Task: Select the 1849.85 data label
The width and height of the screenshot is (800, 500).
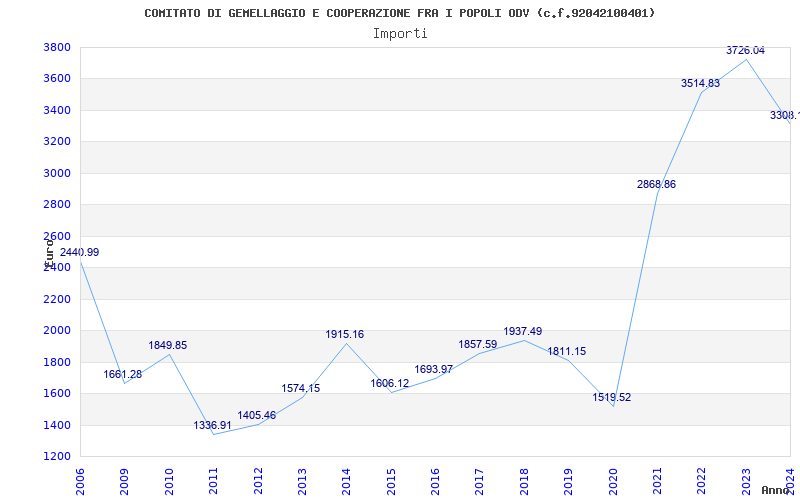Action: click(x=167, y=345)
